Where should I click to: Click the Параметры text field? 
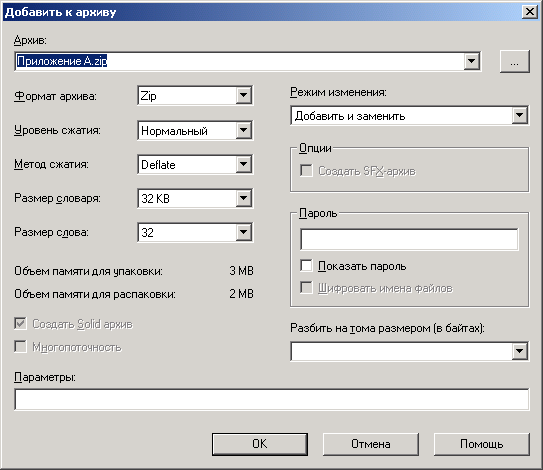pos(272,399)
